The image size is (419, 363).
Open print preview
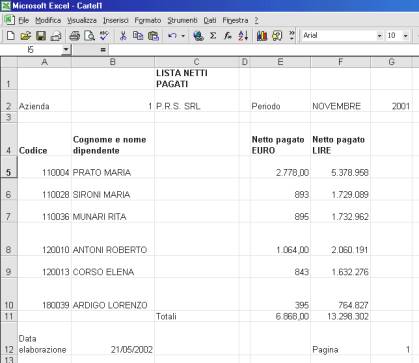point(89,35)
